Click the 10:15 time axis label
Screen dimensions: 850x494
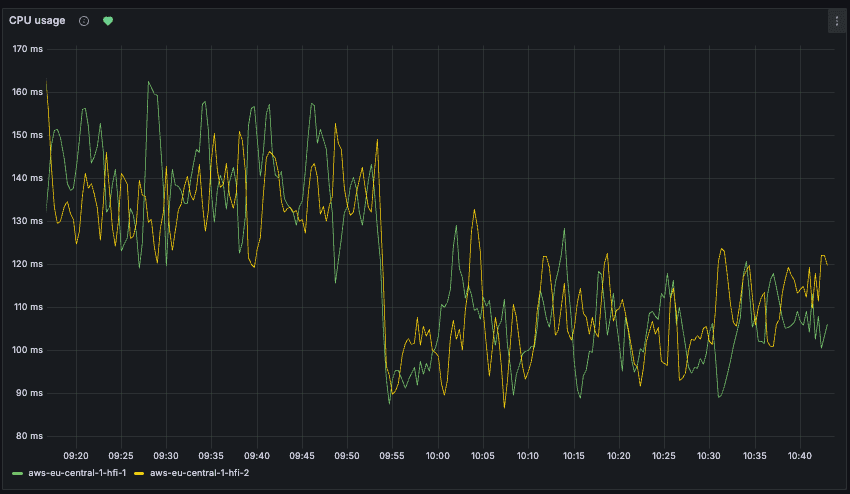pyautogui.click(x=574, y=456)
